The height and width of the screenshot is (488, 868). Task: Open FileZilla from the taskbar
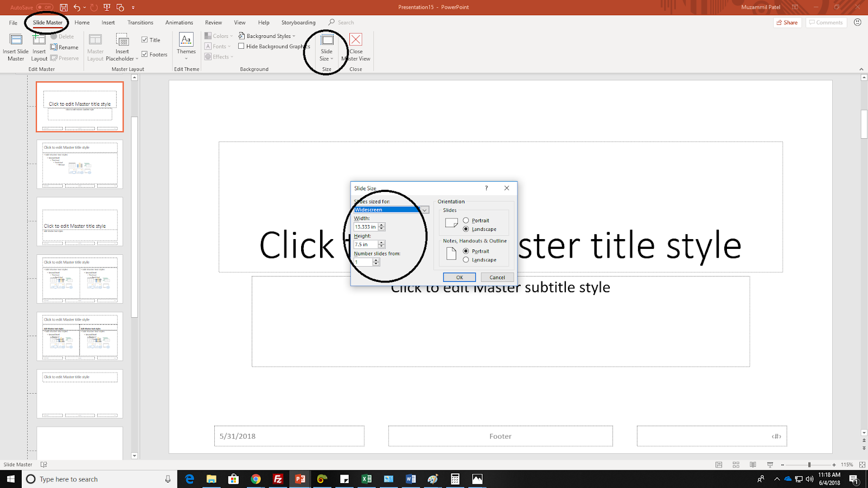tap(278, 479)
